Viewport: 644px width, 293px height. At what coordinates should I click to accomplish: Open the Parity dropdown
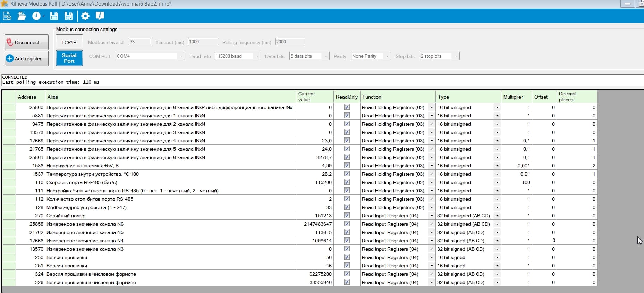(x=371, y=56)
